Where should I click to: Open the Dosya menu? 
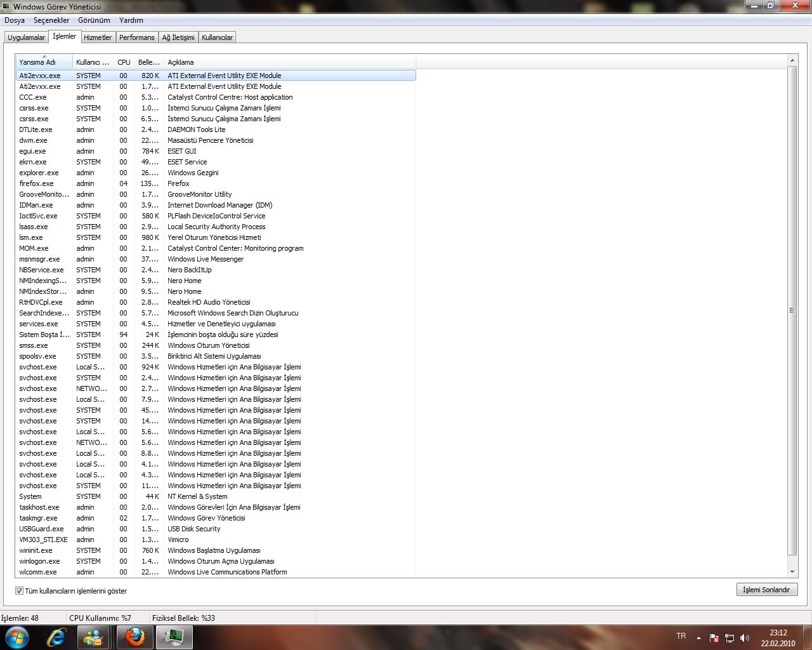pyautogui.click(x=15, y=20)
